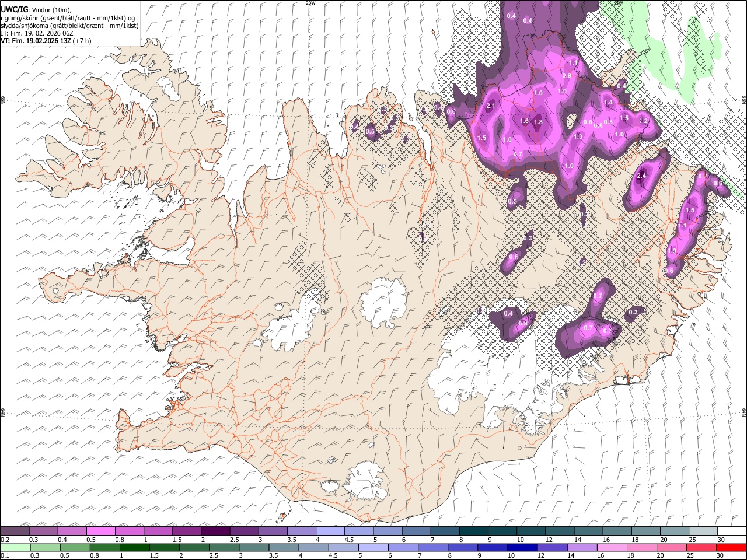Click the 'UWC/IG' title text
Screen dimensions: 747x560
pos(14,9)
